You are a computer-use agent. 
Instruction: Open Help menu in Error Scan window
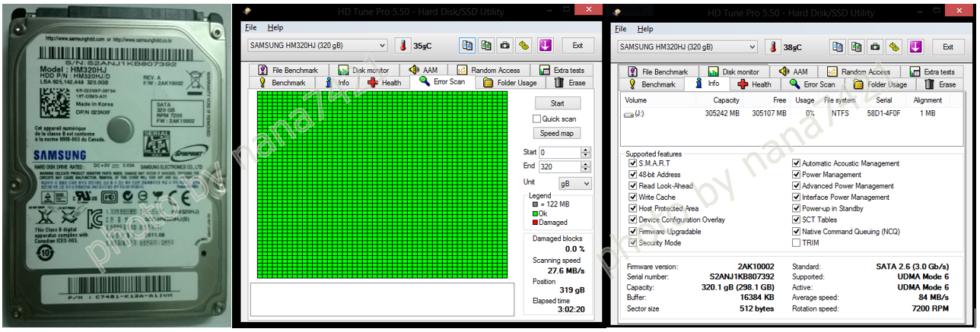tap(275, 28)
